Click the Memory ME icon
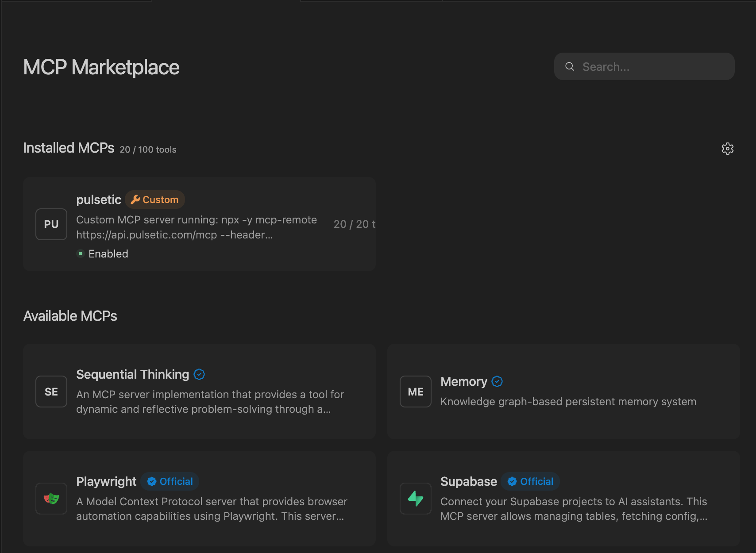Image resolution: width=756 pixels, height=553 pixels. pos(416,392)
